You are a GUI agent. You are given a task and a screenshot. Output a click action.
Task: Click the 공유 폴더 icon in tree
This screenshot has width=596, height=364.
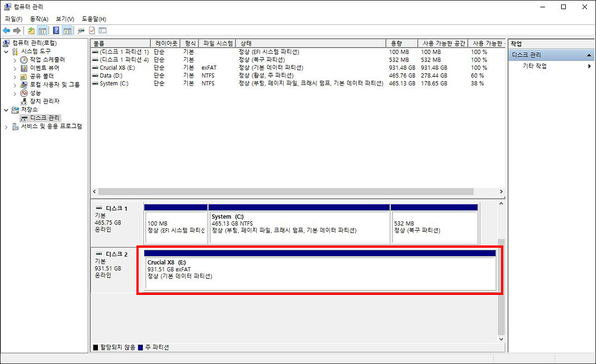point(24,76)
